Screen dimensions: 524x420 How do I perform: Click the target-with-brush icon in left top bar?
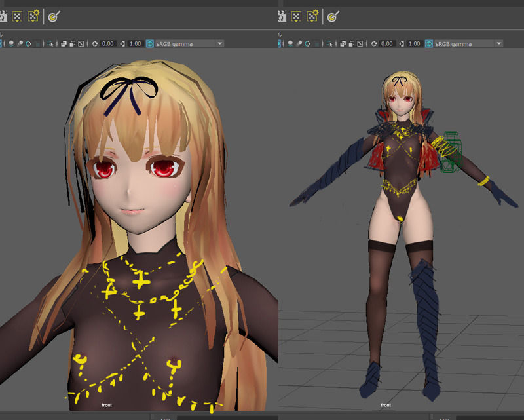pyautogui.click(x=54, y=16)
